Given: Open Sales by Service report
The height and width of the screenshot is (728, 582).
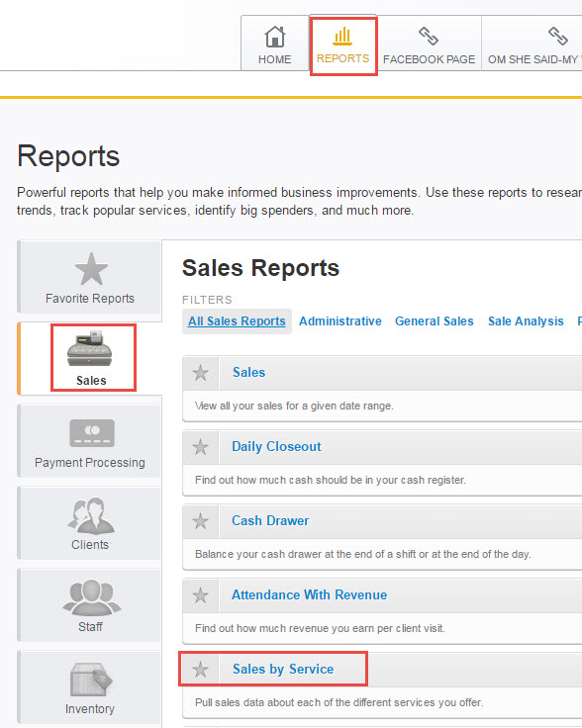Looking at the screenshot, I should click(283, 669).
